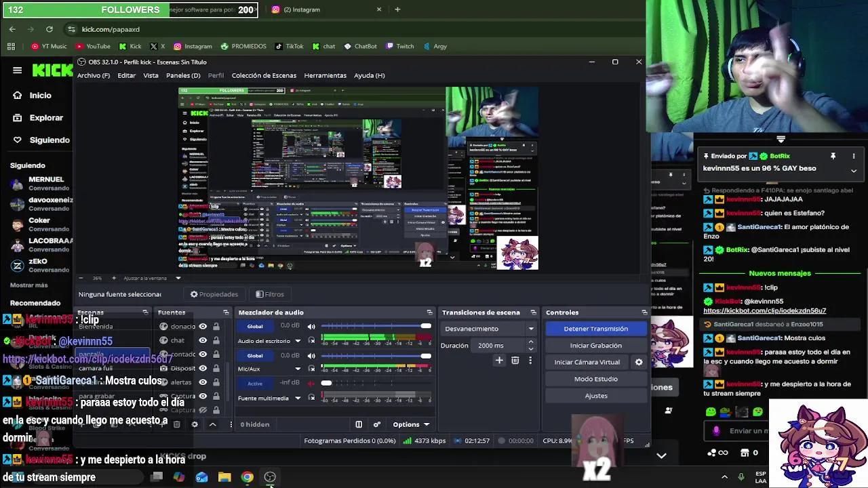
Task: Hide the donacio source eye toggle
Action: 202,326
